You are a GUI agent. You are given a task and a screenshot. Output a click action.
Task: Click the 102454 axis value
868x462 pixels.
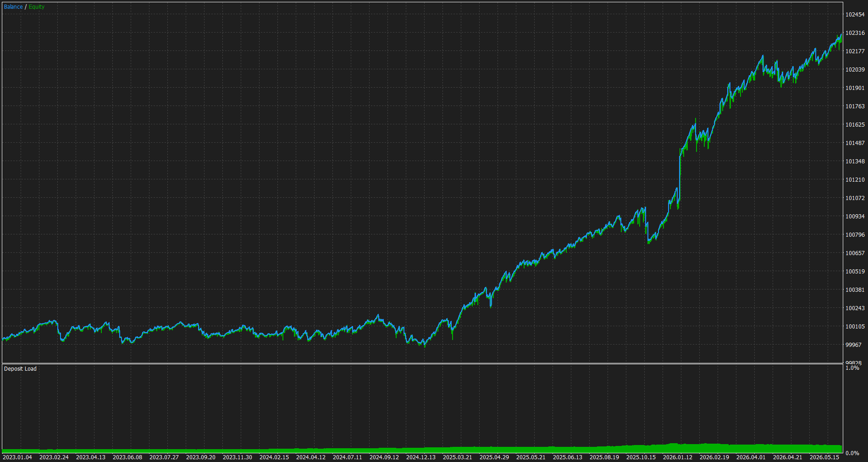click(x=855, y=15)
